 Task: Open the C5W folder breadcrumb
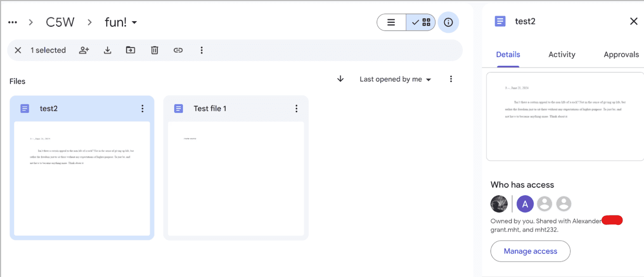[x=60, y=22]
